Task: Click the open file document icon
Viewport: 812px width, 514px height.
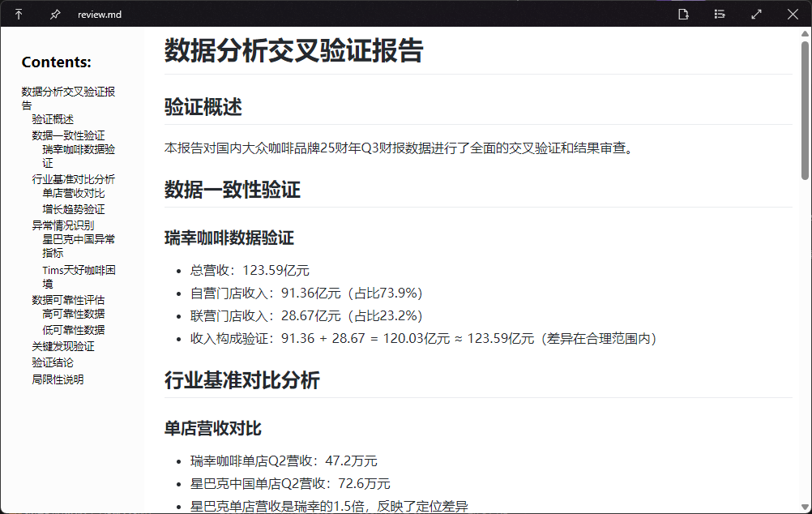Action: pyautogui.click(x=684, y=15)
